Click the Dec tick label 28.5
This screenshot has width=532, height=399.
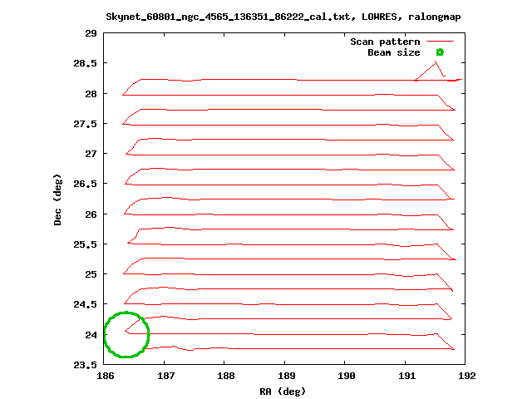click(x=85, y=63)
